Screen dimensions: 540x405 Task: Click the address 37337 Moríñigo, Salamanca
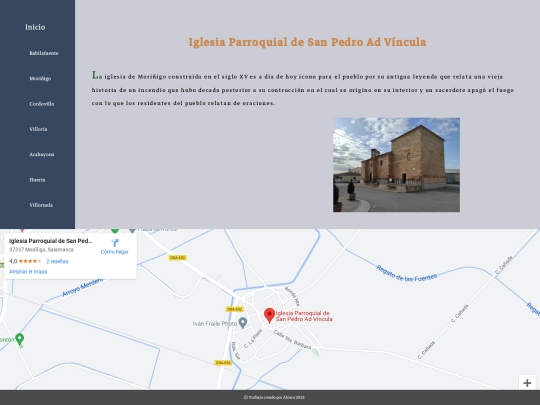pos(41,250)
